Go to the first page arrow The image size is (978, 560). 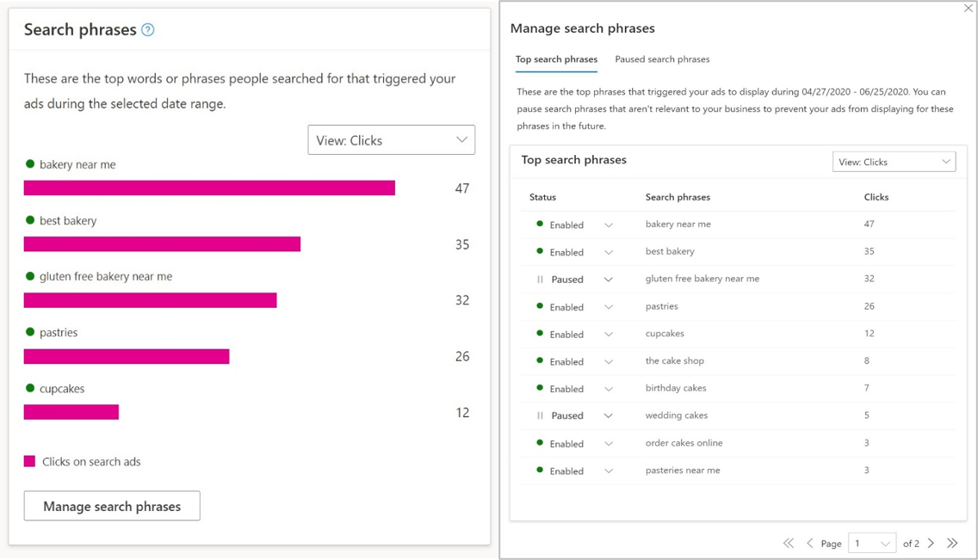tap(789, 543)
